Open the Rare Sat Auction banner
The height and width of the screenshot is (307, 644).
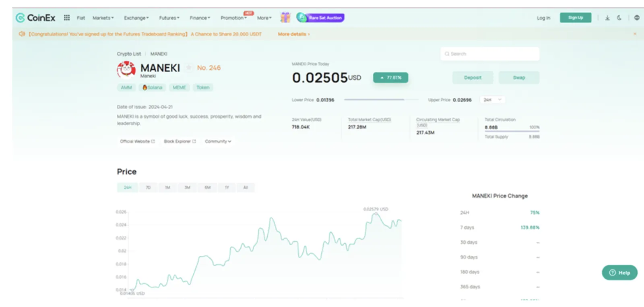coord(320,17)
